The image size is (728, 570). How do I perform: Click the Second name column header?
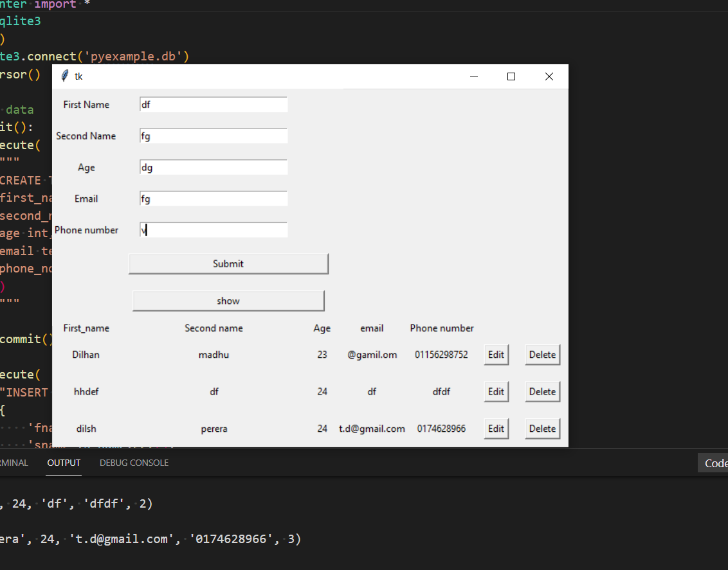point(214,328)
